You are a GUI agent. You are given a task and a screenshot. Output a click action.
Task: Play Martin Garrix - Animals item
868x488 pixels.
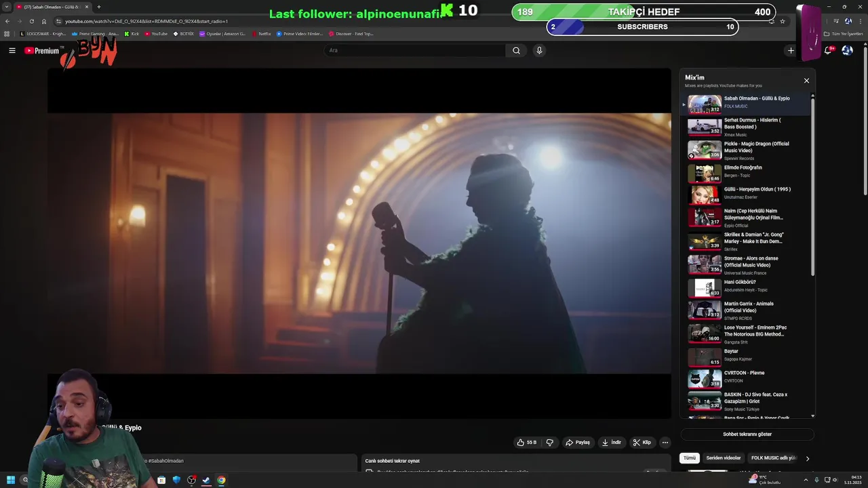coord(745,310)
